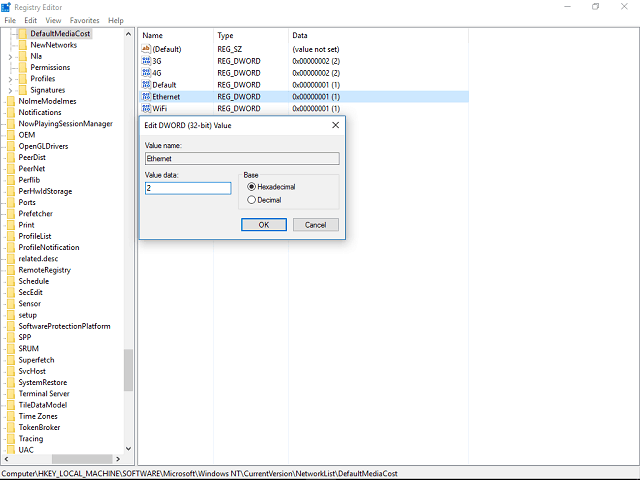Click the Value name field showing Ethernet
This screenshot has width=640, height=480.
click(x=242, y=158)
